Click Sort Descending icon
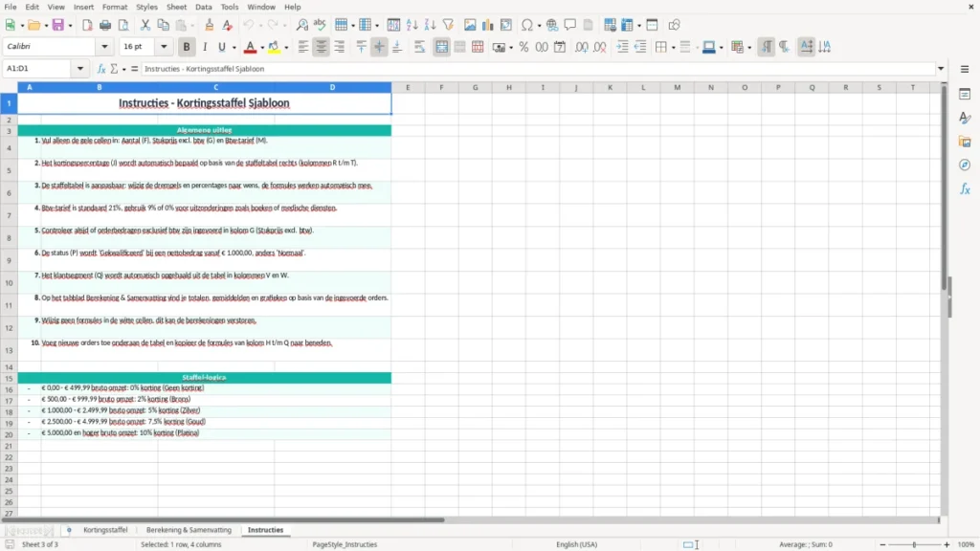The height and width of the screenshot is (551, 980). click(430, 25)
